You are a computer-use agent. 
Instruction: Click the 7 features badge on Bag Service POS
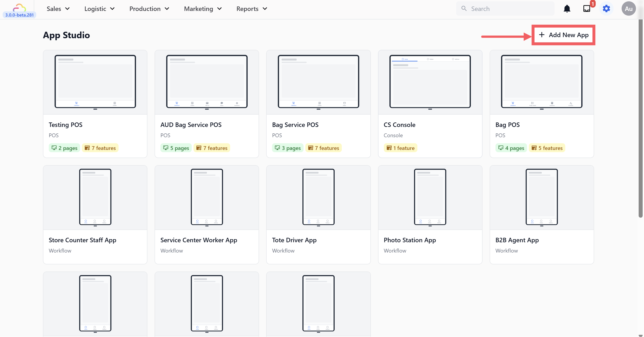pos(323,148)
